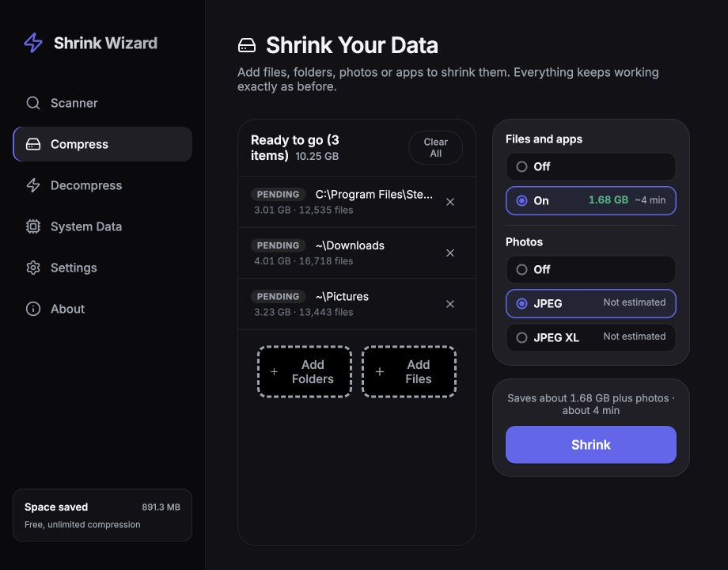
Task: Remove the ~\Downloads item from list
Action: pyautogui.click(x=450, y=253)
